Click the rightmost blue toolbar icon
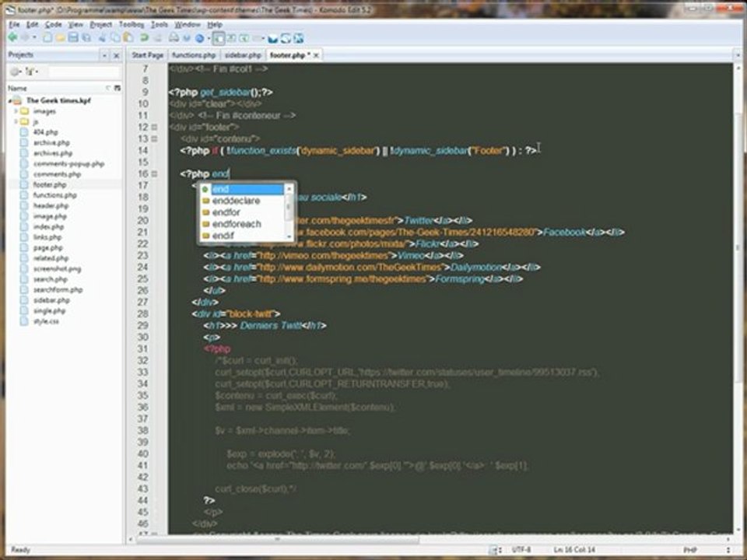747x560 pixels. coord(299,39)
